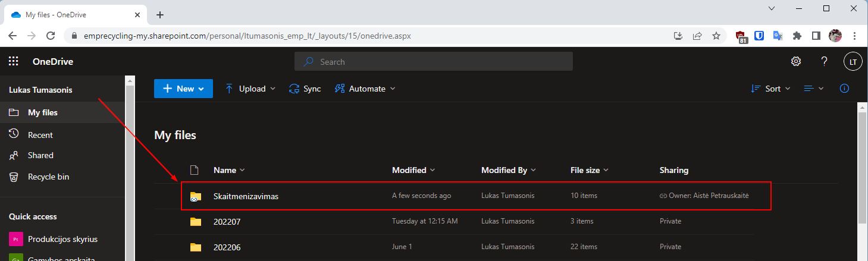Viewport: 868px width, 261px height.
Task: Open the details pane info icon
Action: (844, 89)
